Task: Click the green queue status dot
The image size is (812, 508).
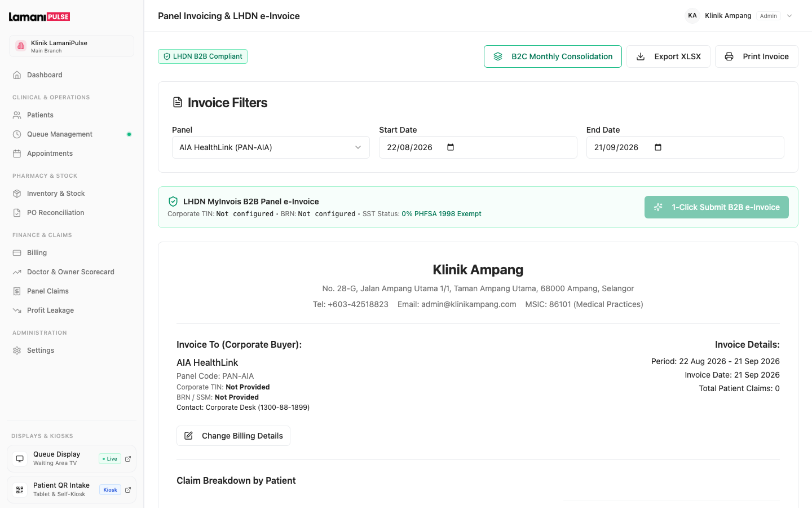Action: tap(129, 134)
